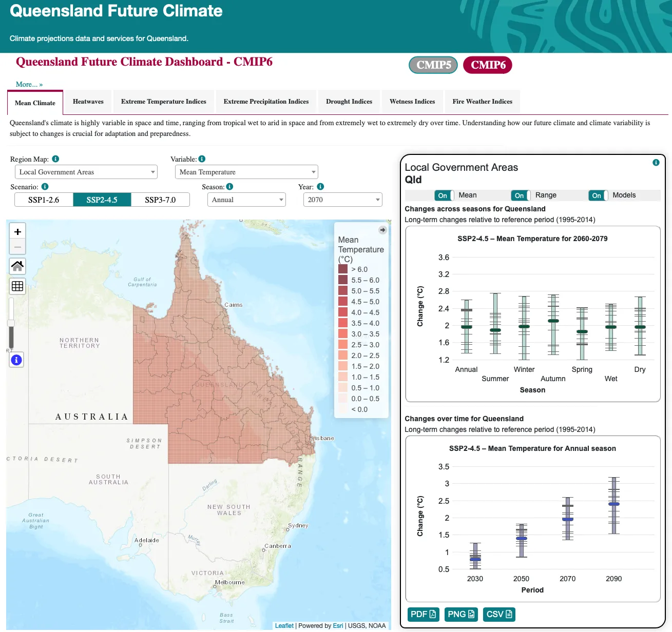The height and width of the screenshot is (632, 672).
Task: Turn off the Models toggle
Action: 598,195
